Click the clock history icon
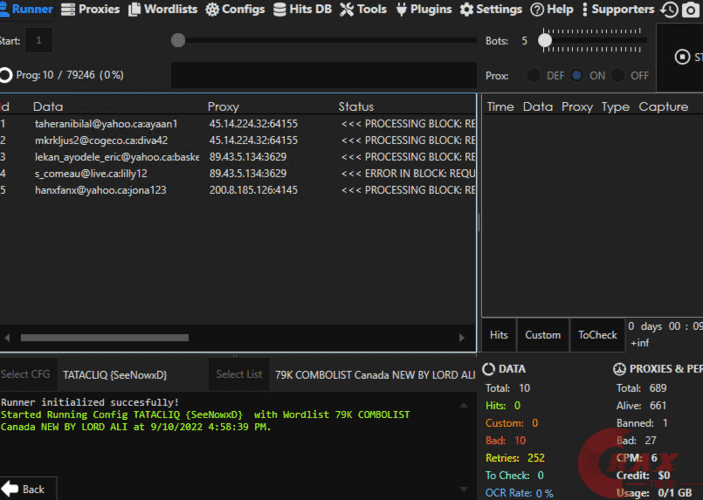Image resolution: width=703 pixels, height=500 pixels. pyautogui.click(x=669, y=10)
